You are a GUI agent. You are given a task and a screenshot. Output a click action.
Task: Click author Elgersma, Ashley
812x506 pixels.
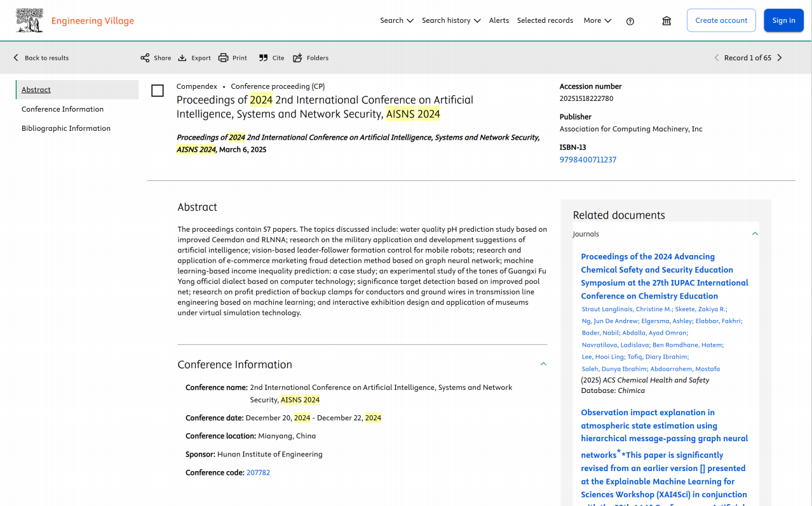click(x=666, y=321)
